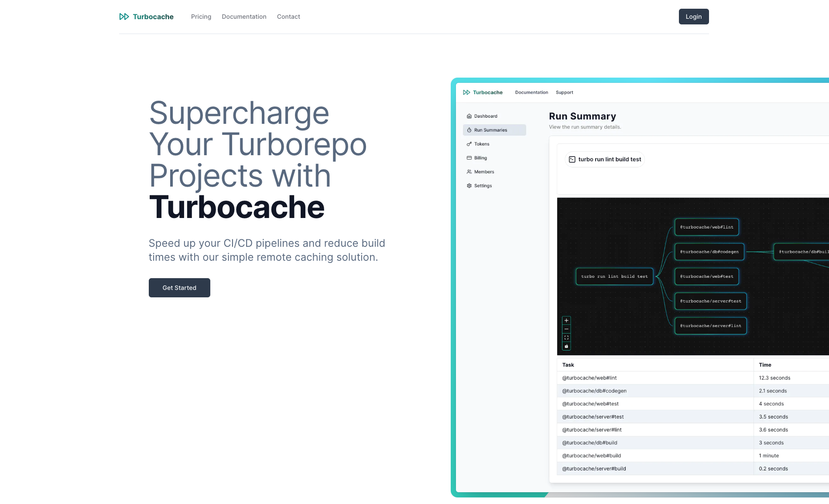
Task: Zoom in on the task graph
Action: (566, 320)
